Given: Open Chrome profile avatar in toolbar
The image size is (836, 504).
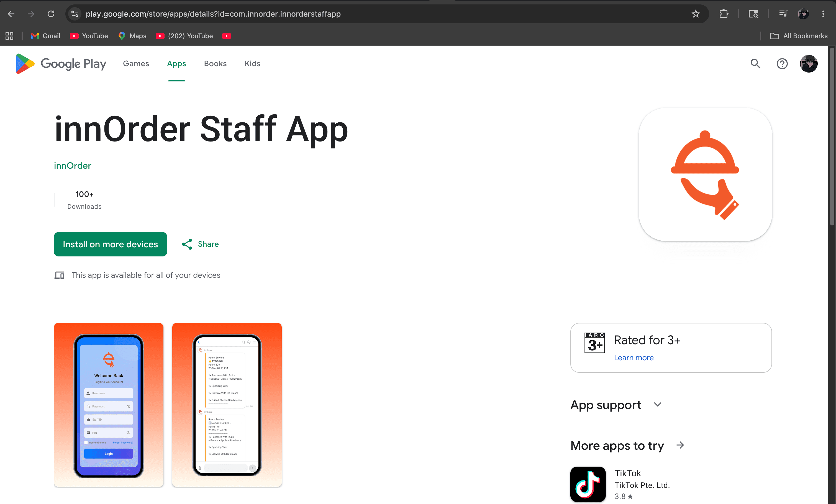Looking at the screenshot, I should pos(803,14).
